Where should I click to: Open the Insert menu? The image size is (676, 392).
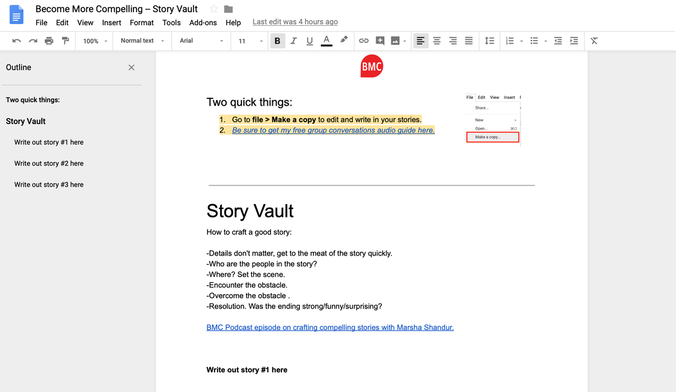pyautogui.click(x=111, y=22)
